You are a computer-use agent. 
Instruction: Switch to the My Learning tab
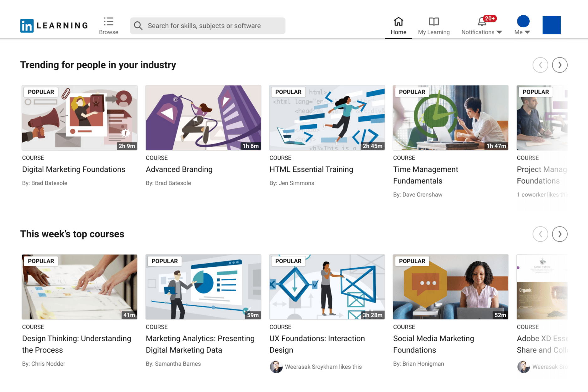tap(433, 32)
